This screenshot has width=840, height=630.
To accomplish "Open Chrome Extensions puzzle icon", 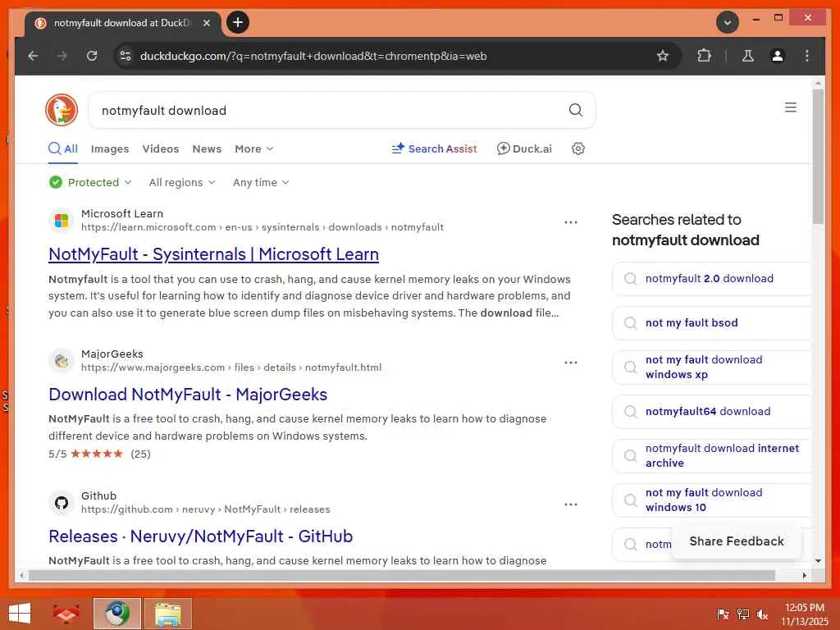I will (704, 56).
